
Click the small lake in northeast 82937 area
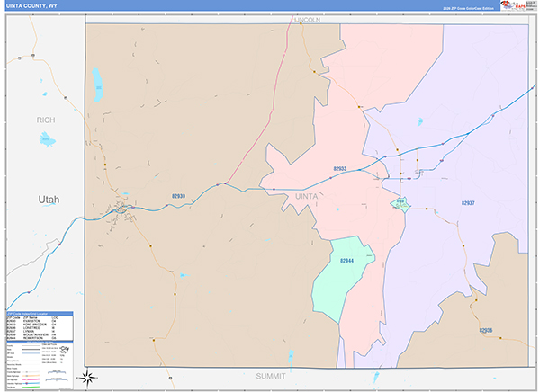click(420, 121)
